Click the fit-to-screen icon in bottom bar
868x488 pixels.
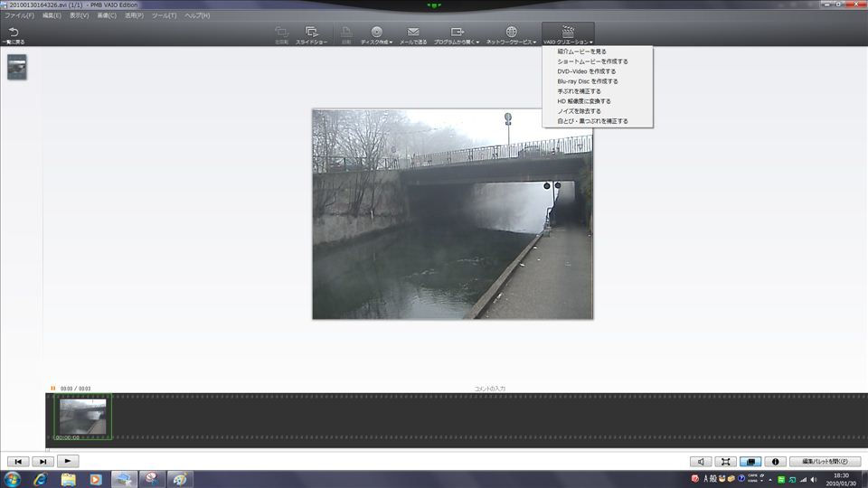(725, 462)
